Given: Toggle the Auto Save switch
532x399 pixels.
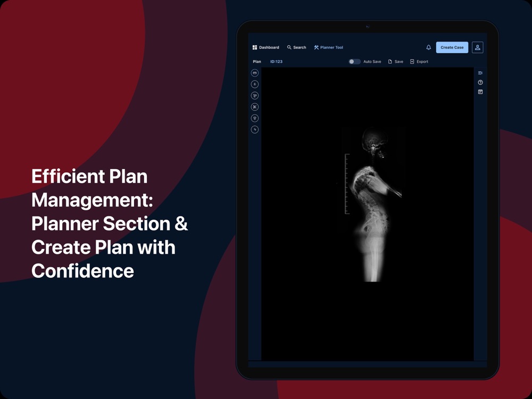Looking at the screenshot, I should [354, 61].
